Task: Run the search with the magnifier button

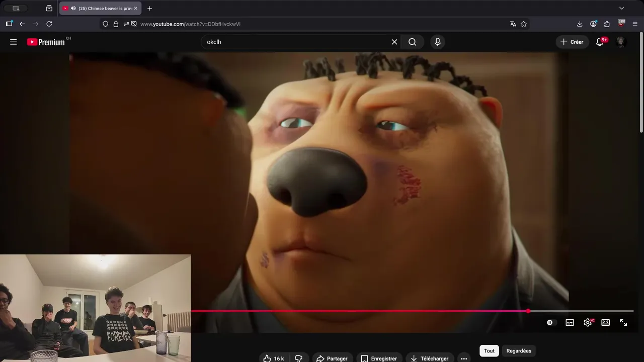Action: click(413, 42)
